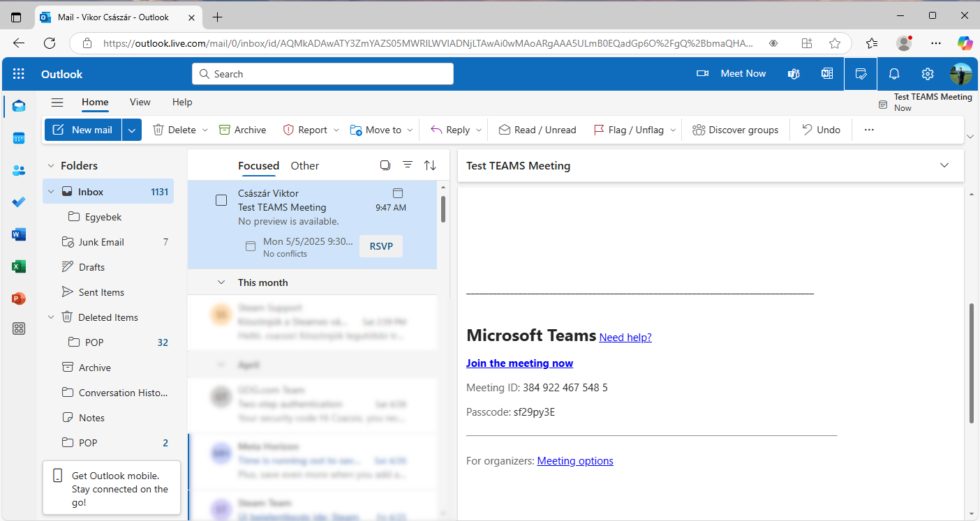Open the message sort order icon
This screenshot has width=980, height=521.
(430, 165)
